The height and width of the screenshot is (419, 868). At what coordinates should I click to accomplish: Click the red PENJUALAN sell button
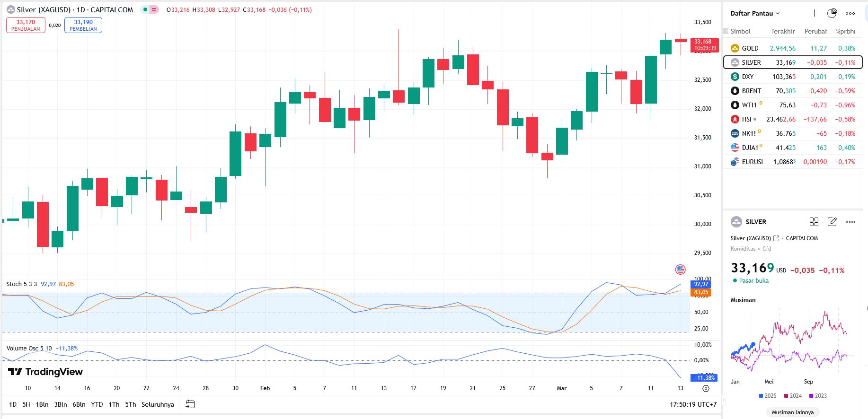(26, 25)
